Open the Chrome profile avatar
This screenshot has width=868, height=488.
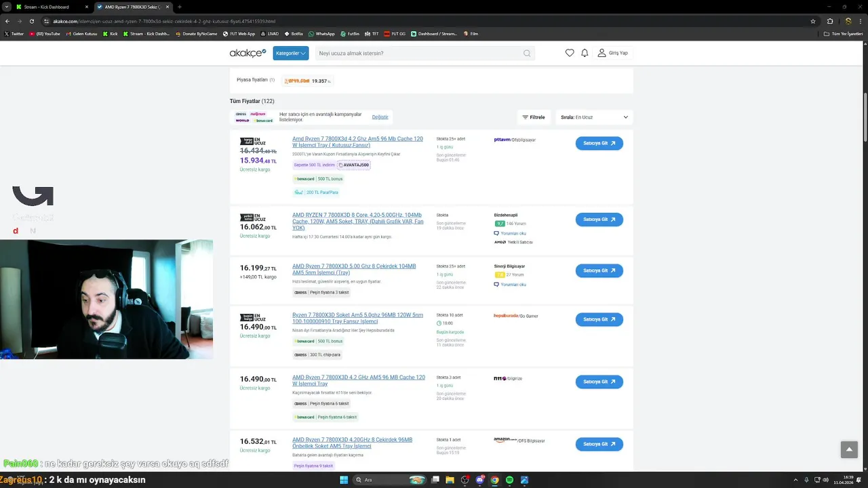[848, 21]
